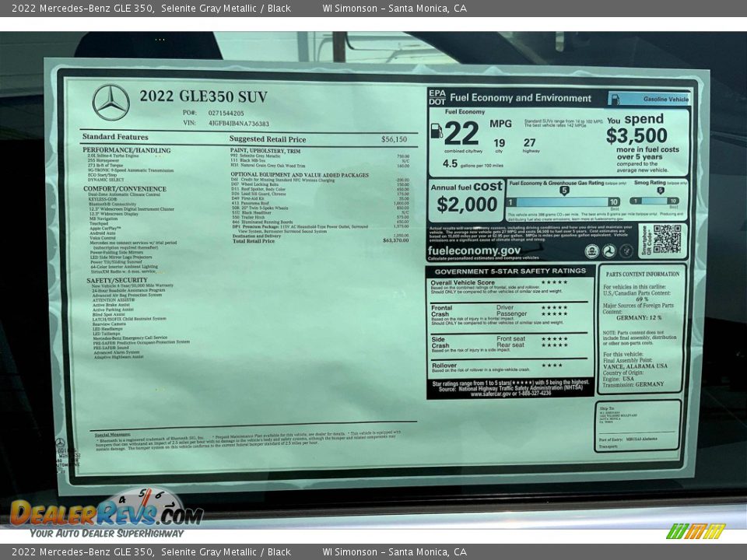Click the '27' highway MPG value
Image resolution: width=747 pixels, height=560 pixels.
coord(530,142)
